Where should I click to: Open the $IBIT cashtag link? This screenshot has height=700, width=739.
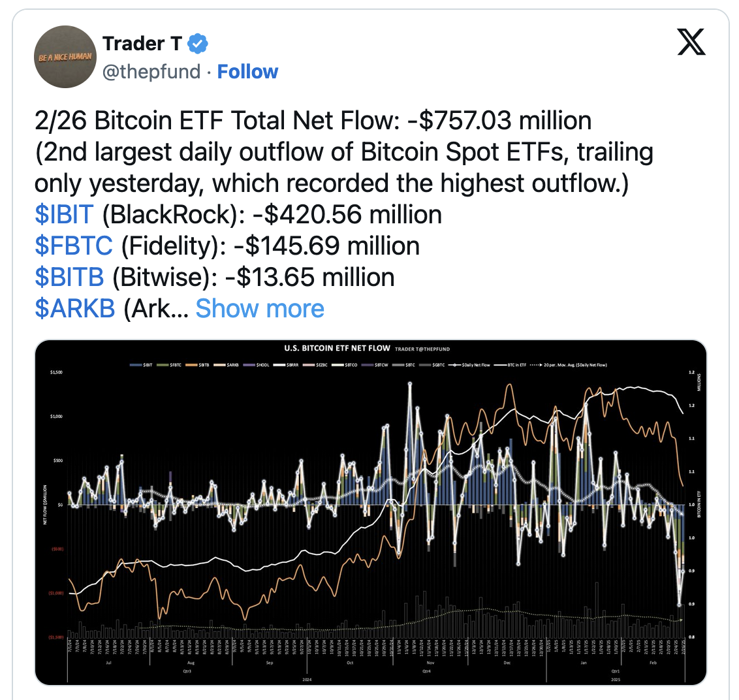65,214
